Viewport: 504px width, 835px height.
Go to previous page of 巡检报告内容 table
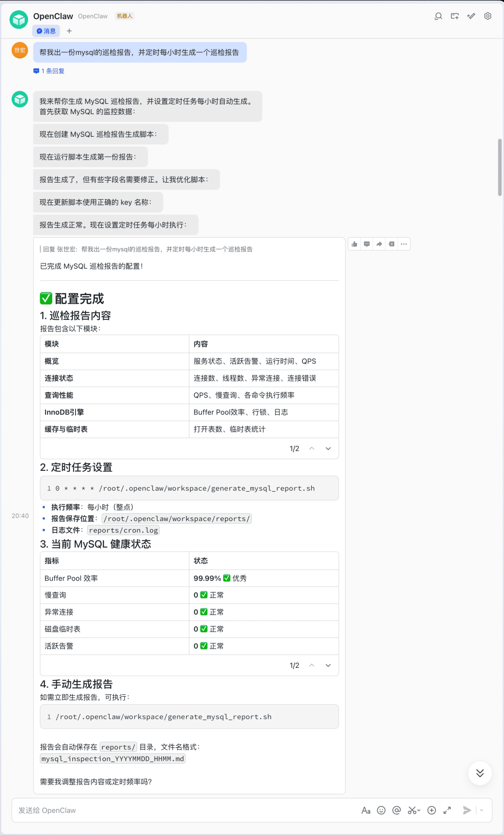click(312, 448)
